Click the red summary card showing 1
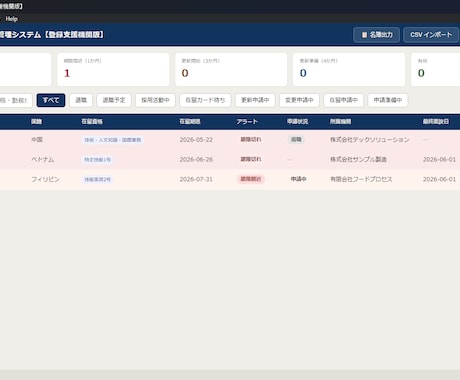 113,69
